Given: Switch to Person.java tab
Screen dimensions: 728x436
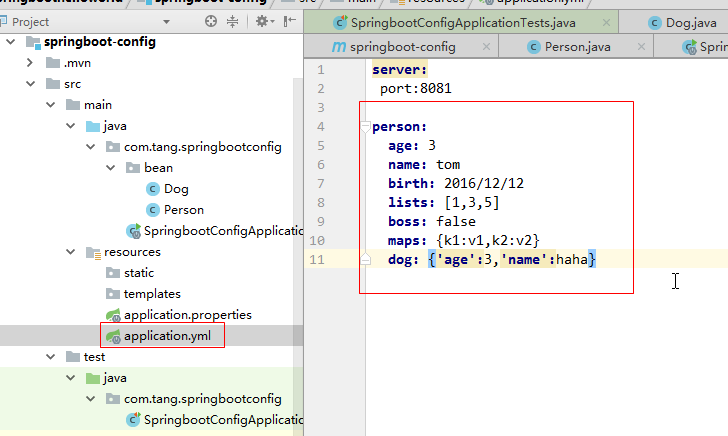Looking at the screenshot, I should tap(578, 47).
